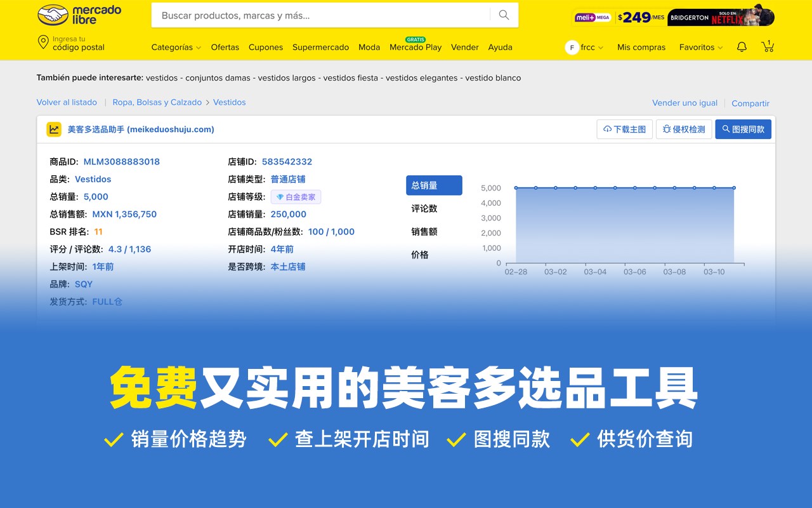Screen dimensions: 812x508
Task: Open the Moda menu item
Action: [x=369, y=47]
